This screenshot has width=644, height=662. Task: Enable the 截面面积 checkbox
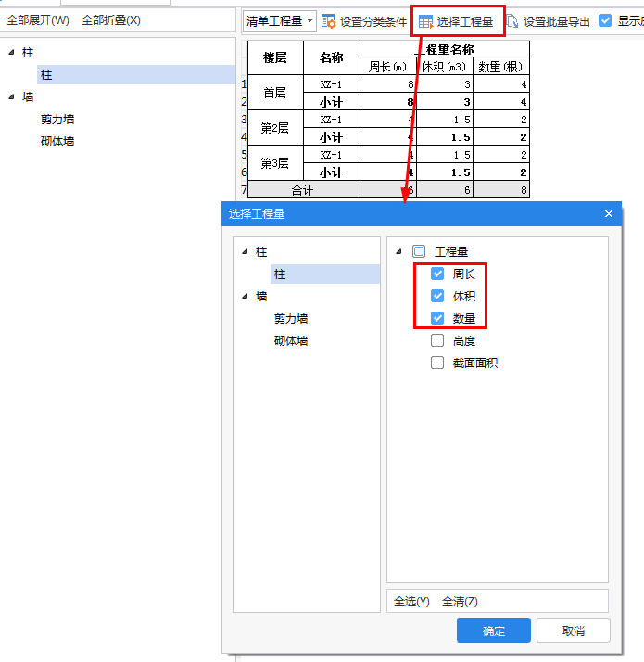point(437,363)
